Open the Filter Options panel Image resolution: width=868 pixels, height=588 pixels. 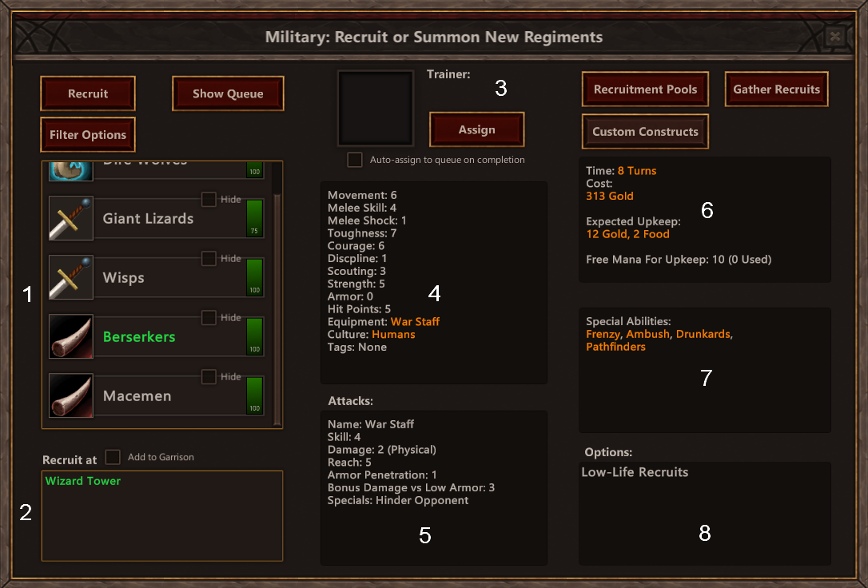[x=88, y=134]
